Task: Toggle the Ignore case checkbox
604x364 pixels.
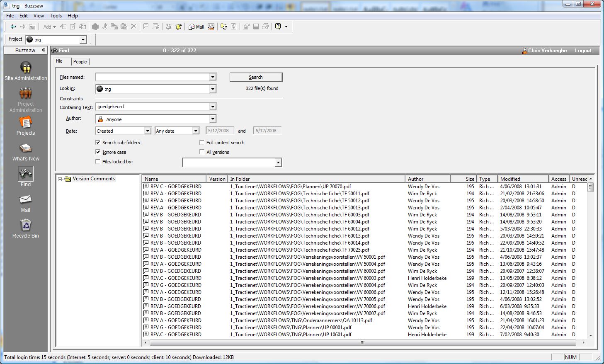Action: click(98, 152)
